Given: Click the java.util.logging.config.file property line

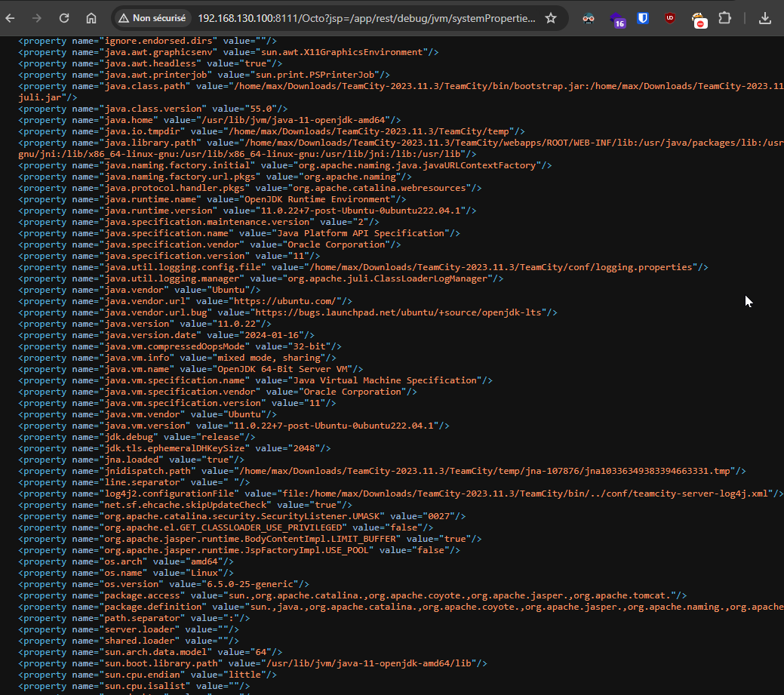Looking at the screenshot, I should point(364,267).
